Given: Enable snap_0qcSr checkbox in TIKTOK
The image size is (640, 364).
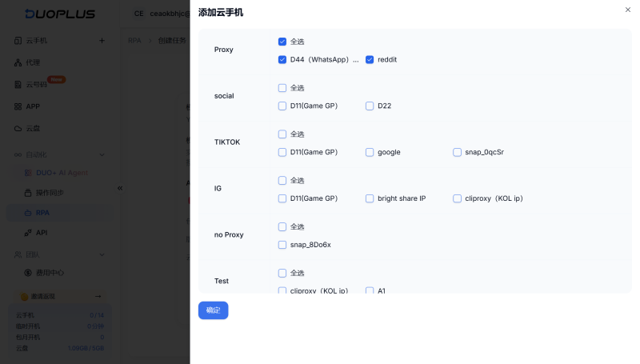Looking at the screenshot, I should coord(457,152).
